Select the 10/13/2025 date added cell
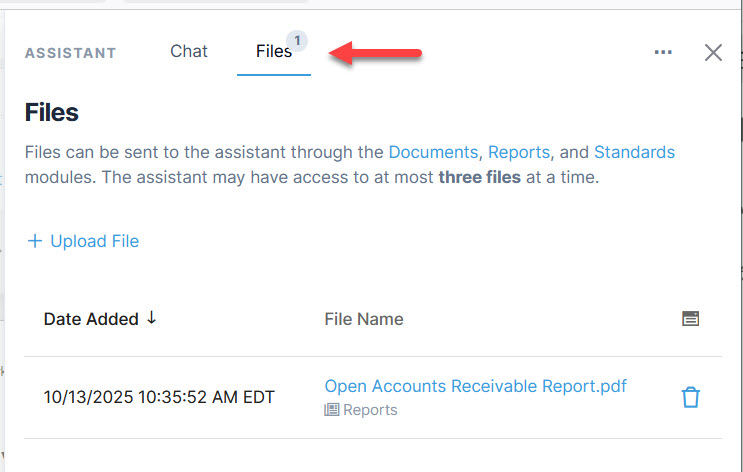The height and width of the screenshot is (472, 743). [x=159, y=397]
